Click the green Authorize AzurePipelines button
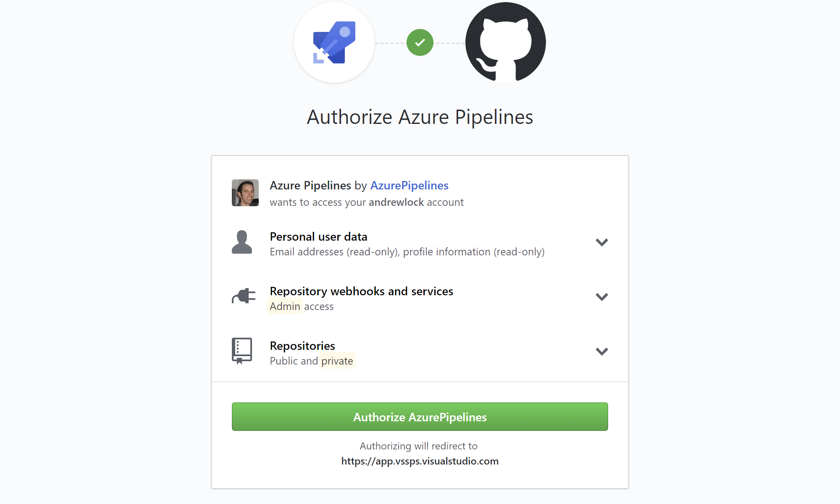The width and height of the screenshot is (840, 504). [x=420, y=417]
